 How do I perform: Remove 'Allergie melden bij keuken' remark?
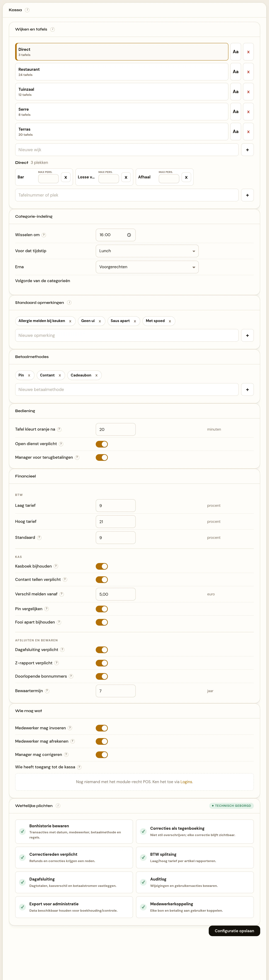click(70, 321)
